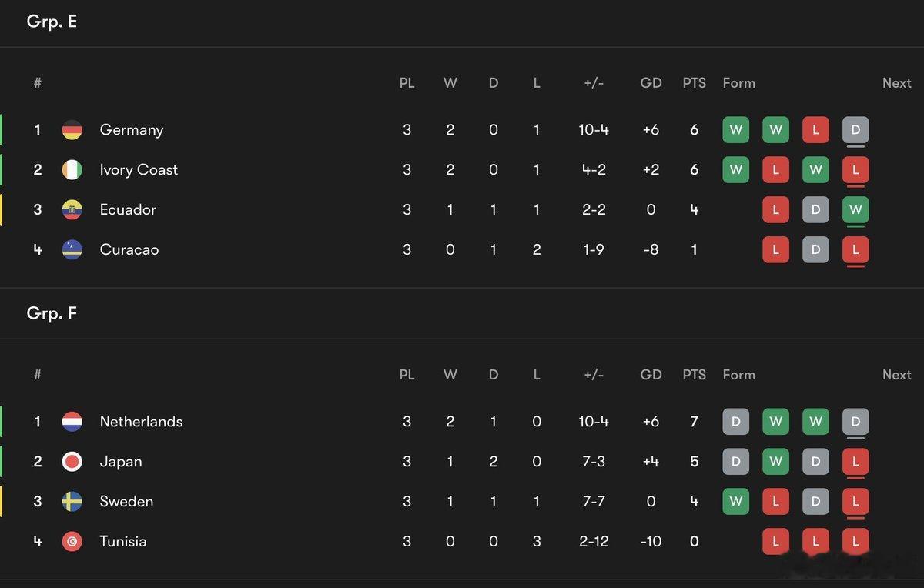Sort Group E by PTS column
Viewport: 924px width, 588px height.
point(694,83)
